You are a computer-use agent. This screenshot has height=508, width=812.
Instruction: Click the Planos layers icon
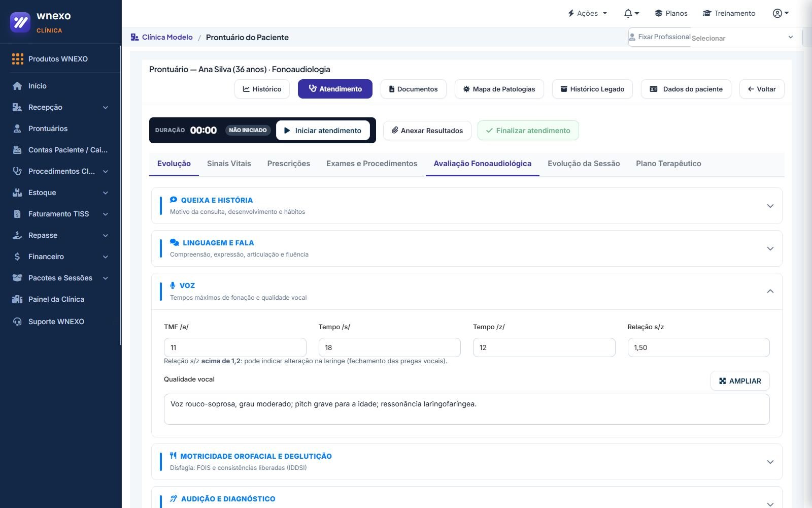coord(659,13)
